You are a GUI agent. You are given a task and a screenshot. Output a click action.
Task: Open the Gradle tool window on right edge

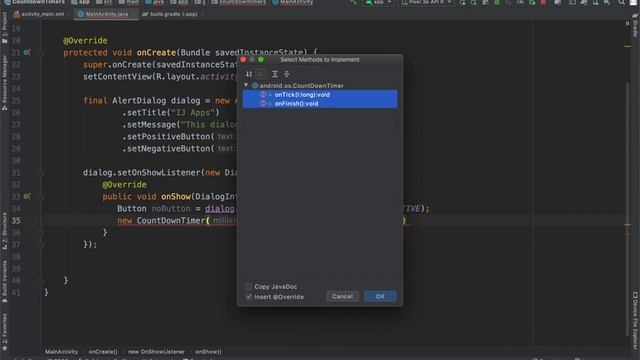635,25
